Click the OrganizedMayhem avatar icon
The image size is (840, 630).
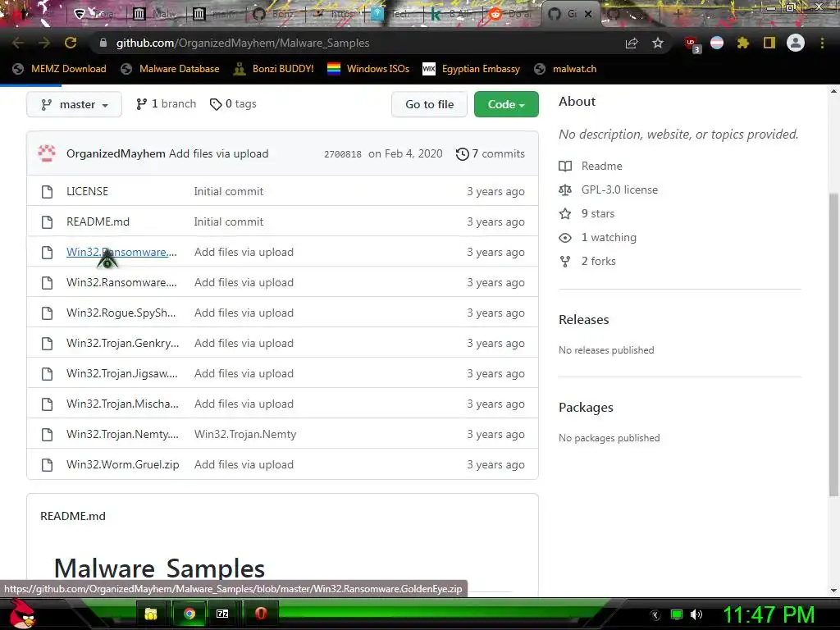click(47, 153)
